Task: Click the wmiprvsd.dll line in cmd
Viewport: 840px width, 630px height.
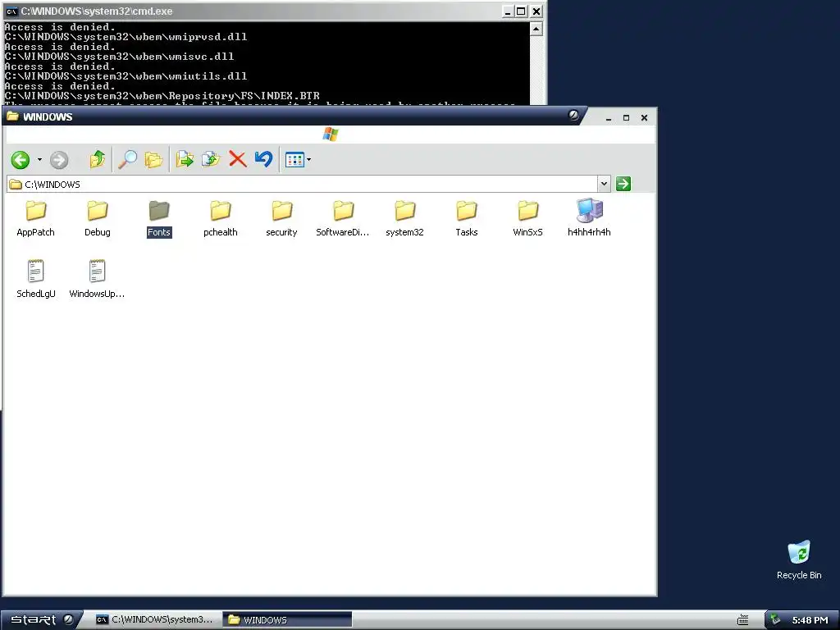Action: click(x=126, y=37)
